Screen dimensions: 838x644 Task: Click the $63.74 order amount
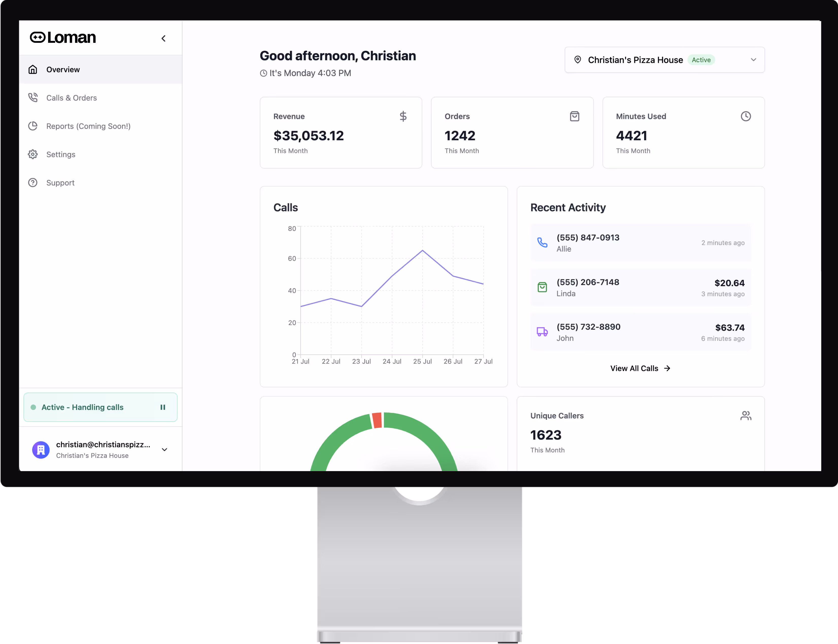730,328
